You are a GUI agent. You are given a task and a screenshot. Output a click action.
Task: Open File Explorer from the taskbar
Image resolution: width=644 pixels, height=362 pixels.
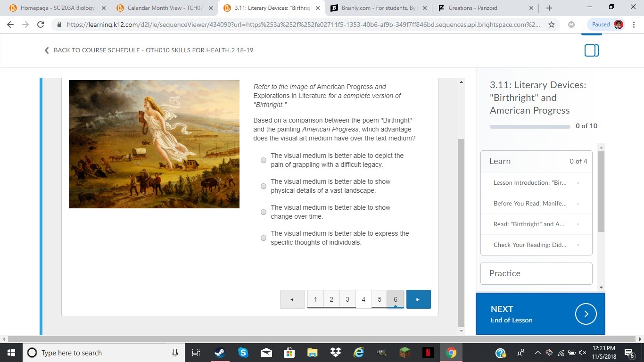(x=312, y=353)
